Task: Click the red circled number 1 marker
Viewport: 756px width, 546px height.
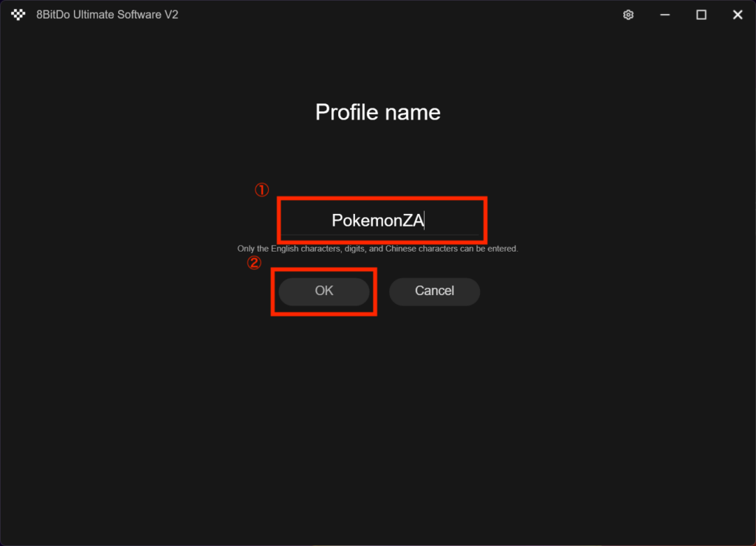Action: 261,190
